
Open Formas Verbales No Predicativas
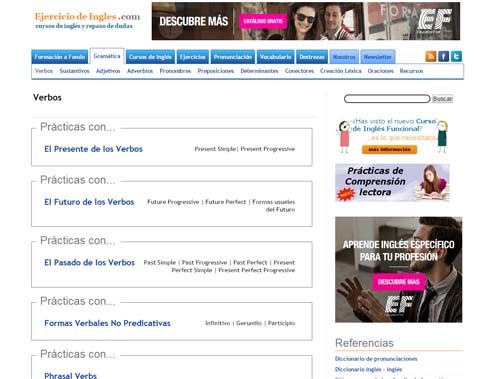click(107, 323)
